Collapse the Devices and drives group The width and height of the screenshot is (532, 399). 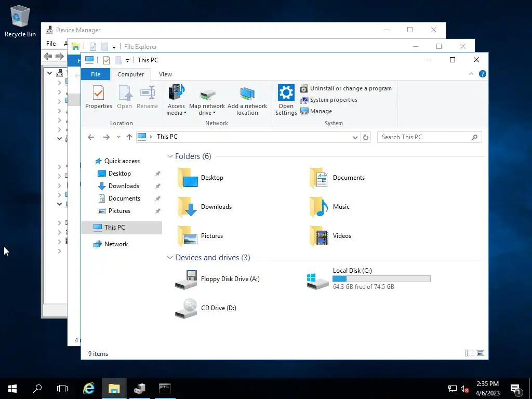coord(170,258)
